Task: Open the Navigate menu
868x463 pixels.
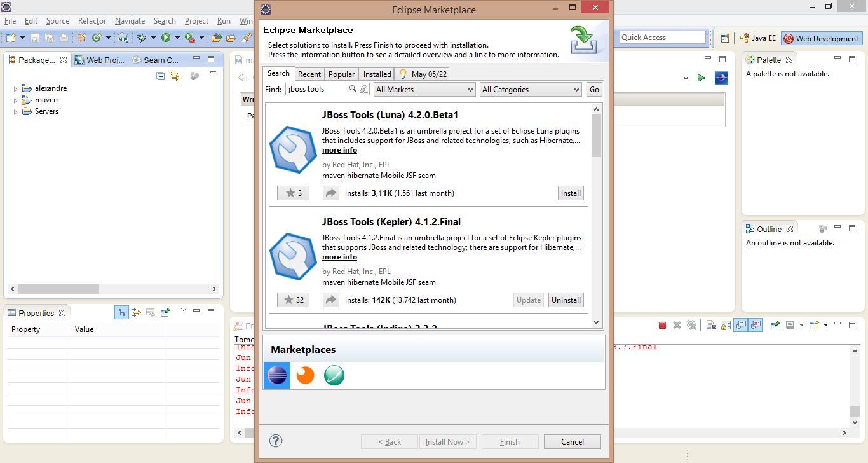Action: click(130, 21)
